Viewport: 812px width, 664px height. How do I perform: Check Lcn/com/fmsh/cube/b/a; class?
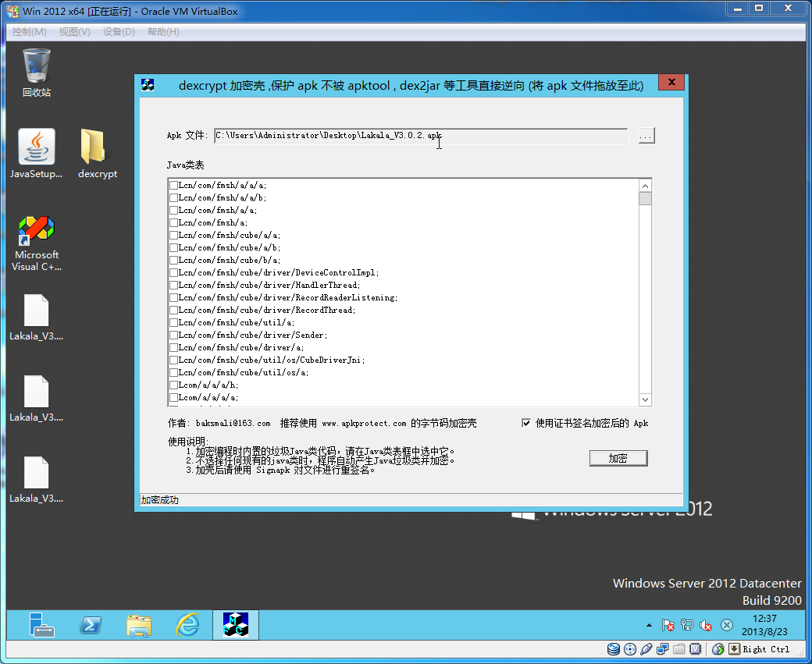(174, 261)
